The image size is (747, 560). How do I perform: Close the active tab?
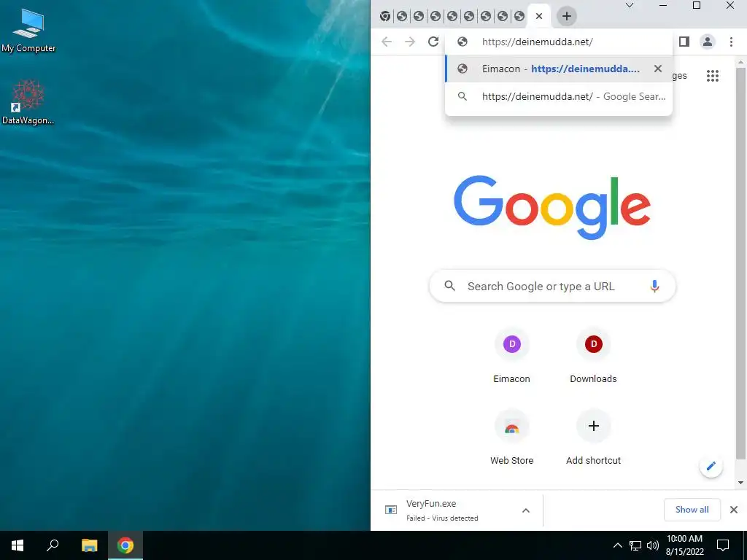(x=539, y=16)
